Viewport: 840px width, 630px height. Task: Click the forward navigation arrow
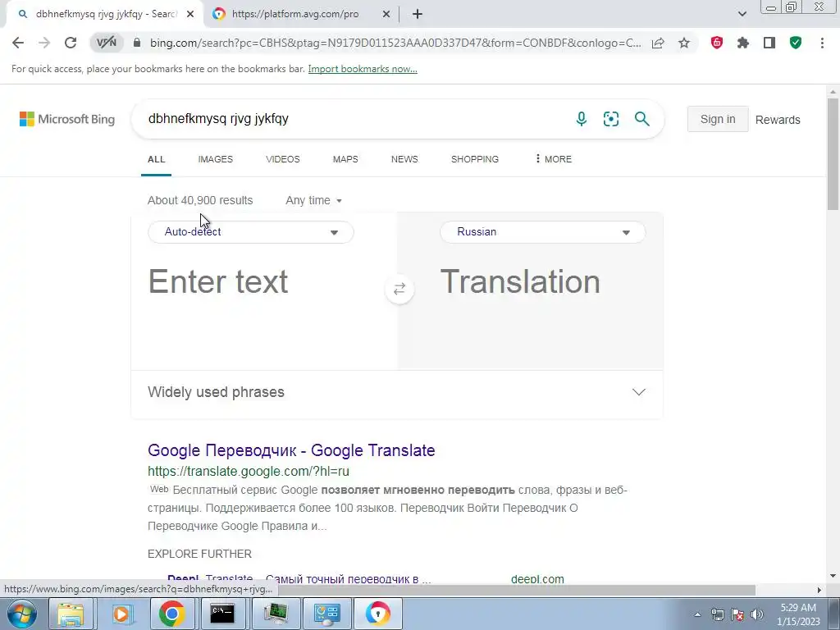pyautogui.click(x=44, y=43)
